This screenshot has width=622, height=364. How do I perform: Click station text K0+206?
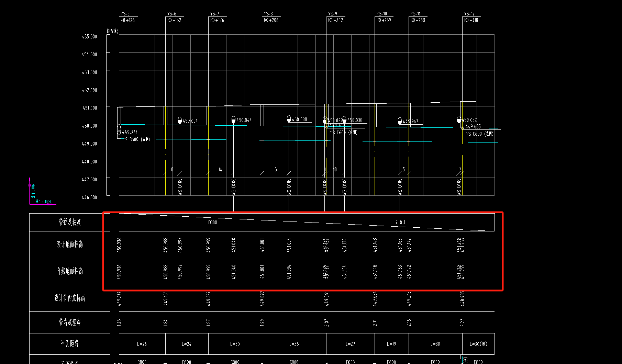[271, 20]
